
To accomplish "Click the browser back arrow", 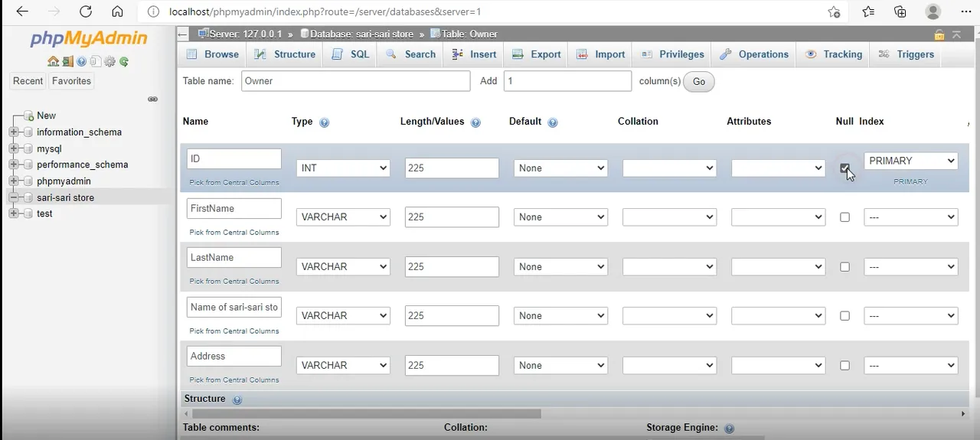I will [x=22, y=11].
